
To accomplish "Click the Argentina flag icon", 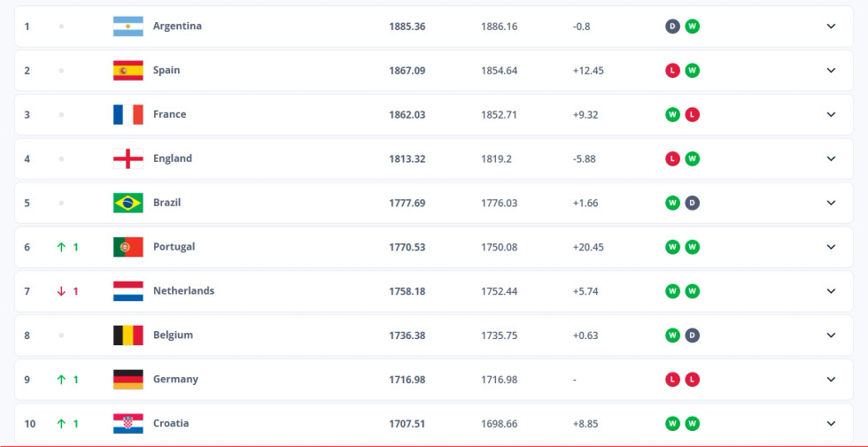I will click(128, 26).
